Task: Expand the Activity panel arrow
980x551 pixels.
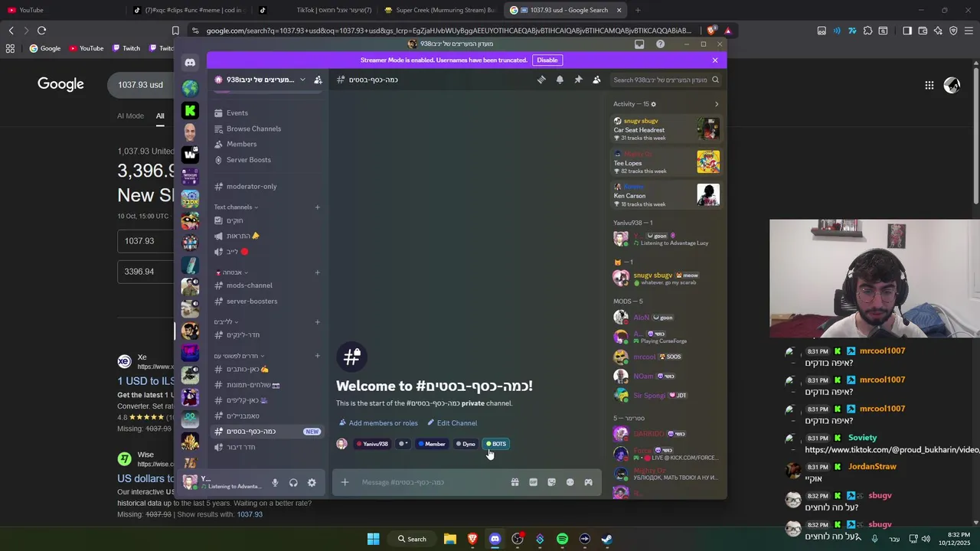Action: pyautogui.click(x=717, y=104)
